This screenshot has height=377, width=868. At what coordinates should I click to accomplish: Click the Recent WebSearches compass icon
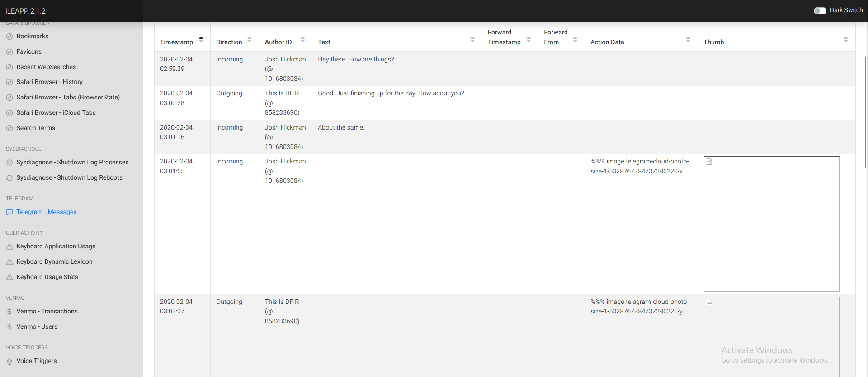[x=9, y=67]
